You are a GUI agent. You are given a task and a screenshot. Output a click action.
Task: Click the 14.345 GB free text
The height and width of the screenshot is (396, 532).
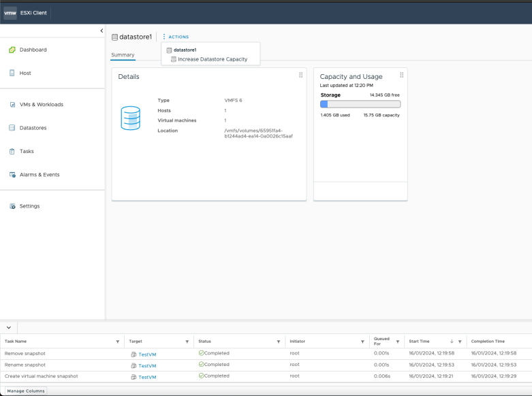[x=384, y=95]
